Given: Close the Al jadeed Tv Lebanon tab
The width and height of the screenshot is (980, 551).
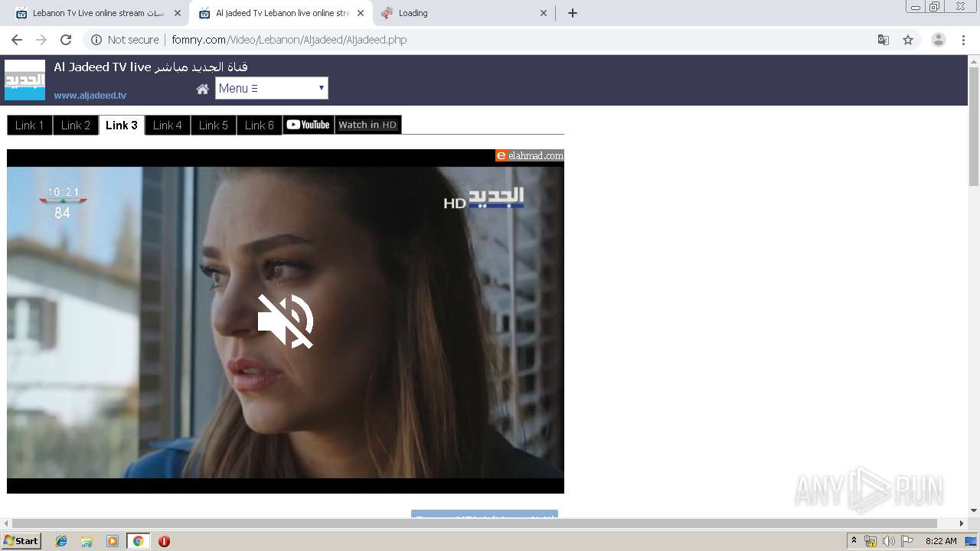Looking at the screenshot, I should pyautogui.click(x=361, y=13).
